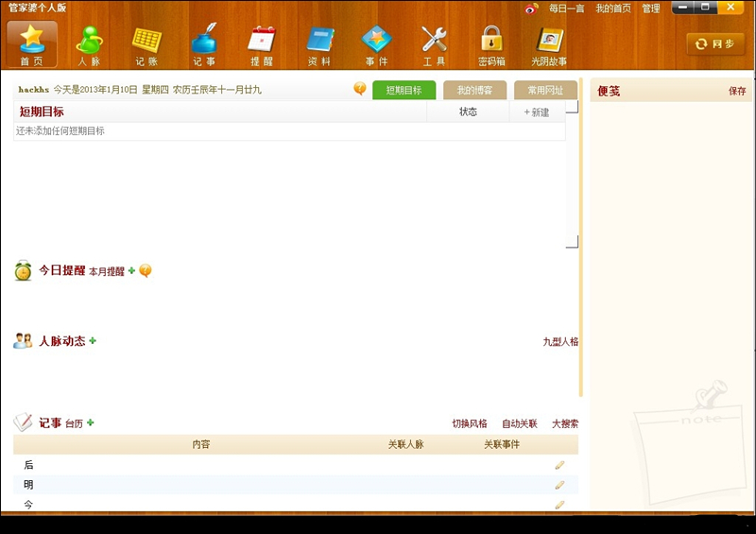Open the 管理 menu
The height and width of the screenshot is (534, 756).
[x=651, y=9]
